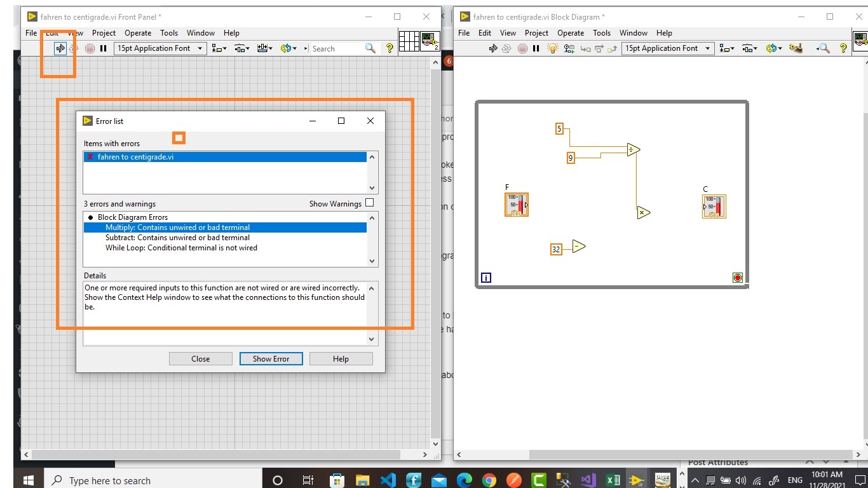Click the Abort Execution stop icon

tap(522, 48)
